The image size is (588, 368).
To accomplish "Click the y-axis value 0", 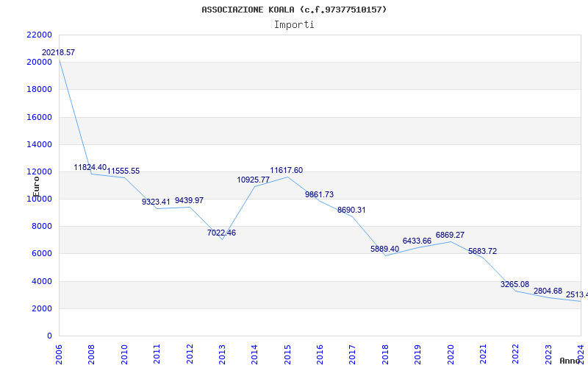I will point(49,336).
